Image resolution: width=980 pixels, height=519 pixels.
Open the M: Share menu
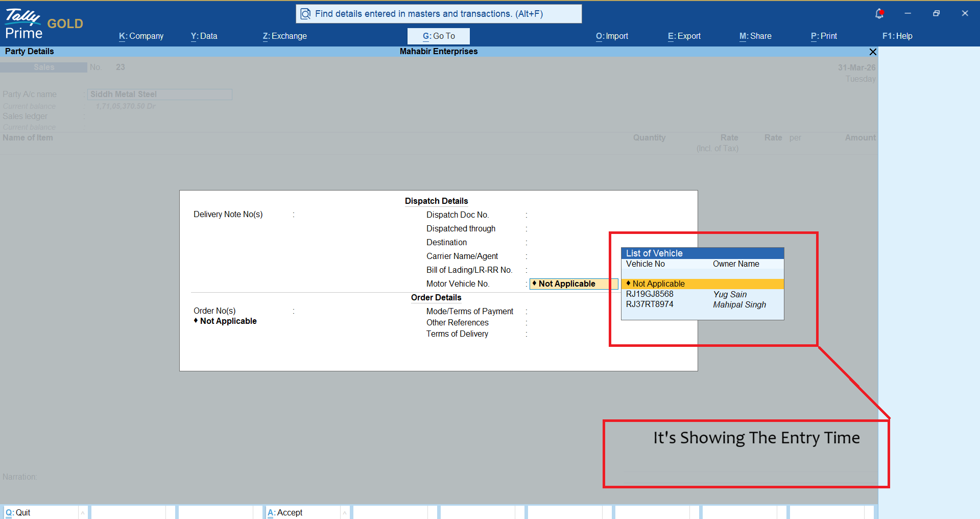point(756,36)
